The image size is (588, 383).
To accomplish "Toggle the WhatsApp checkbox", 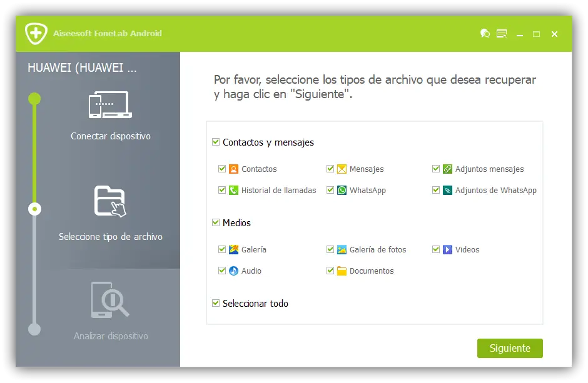I will (x=330, y=190).
